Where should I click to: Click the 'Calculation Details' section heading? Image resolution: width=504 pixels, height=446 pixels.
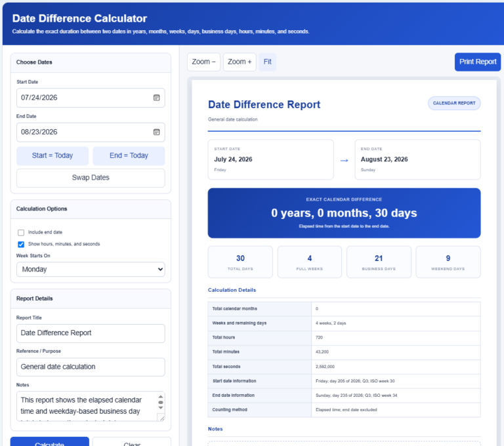(x=232, y=290)
